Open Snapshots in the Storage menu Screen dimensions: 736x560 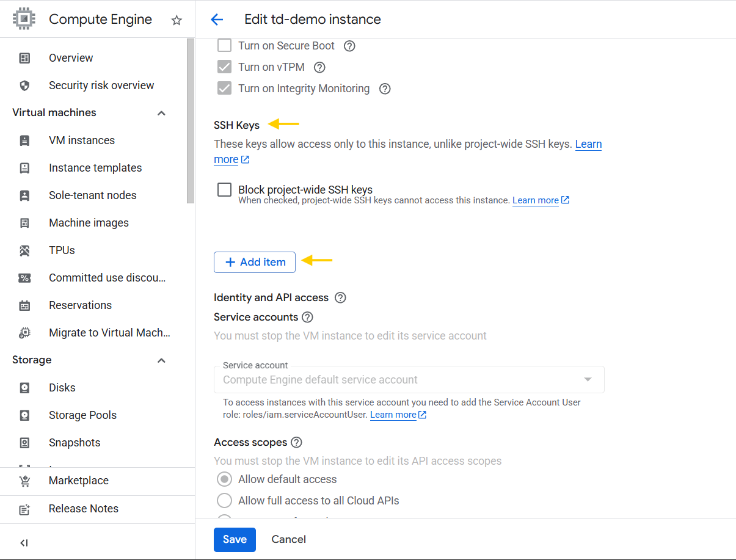[75, 443]
